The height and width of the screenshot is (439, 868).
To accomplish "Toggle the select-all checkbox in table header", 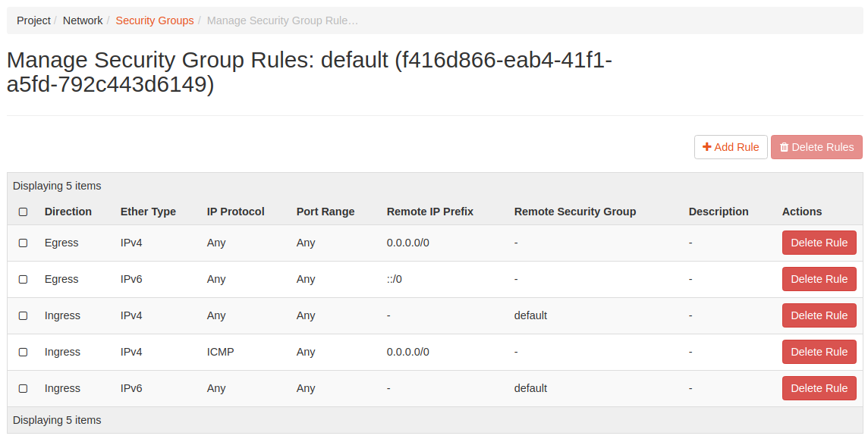I will point(23,212).
